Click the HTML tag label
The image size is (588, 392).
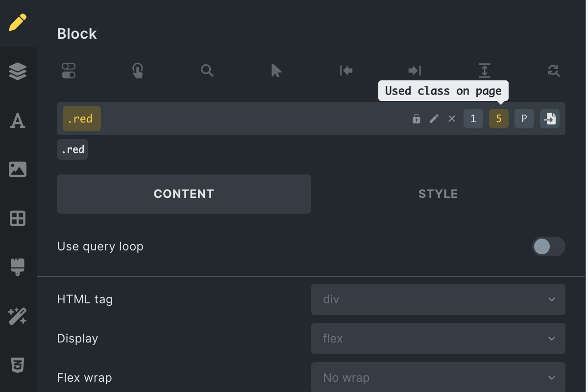85,299
